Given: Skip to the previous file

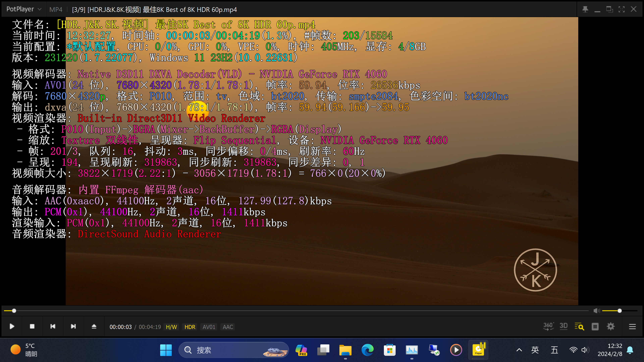Looking at the screenshot, I should pos(53,326).
